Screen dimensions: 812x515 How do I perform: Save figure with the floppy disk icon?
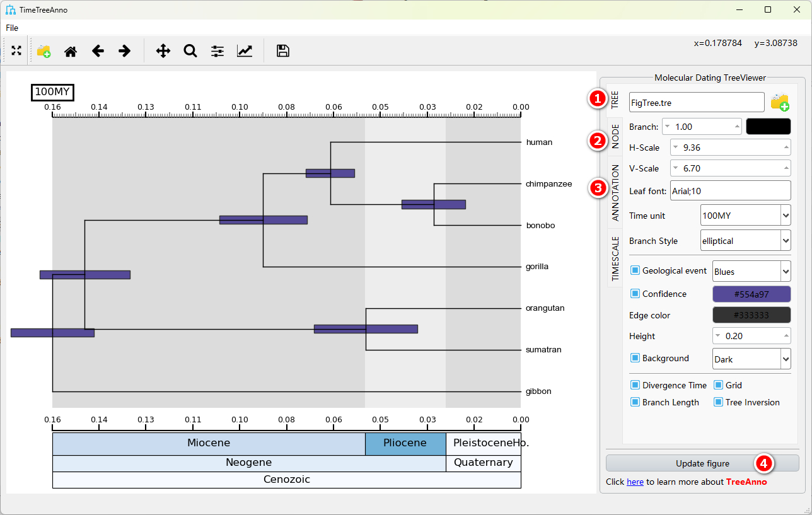click(283, 51)
